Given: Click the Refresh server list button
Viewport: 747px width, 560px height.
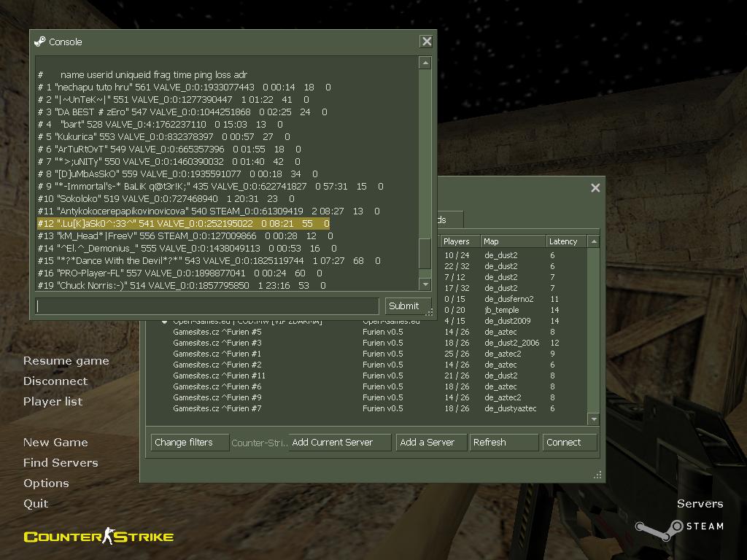Looking at the screenshot, I should (503, 442).
